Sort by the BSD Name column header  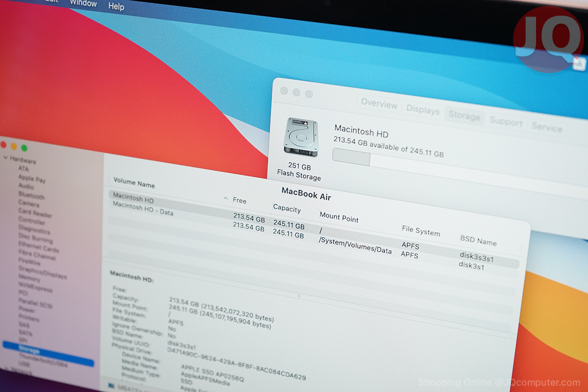478,241
